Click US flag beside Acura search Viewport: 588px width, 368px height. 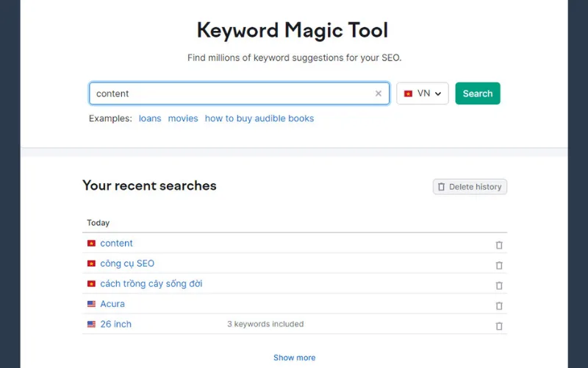[x=91, y=304]
